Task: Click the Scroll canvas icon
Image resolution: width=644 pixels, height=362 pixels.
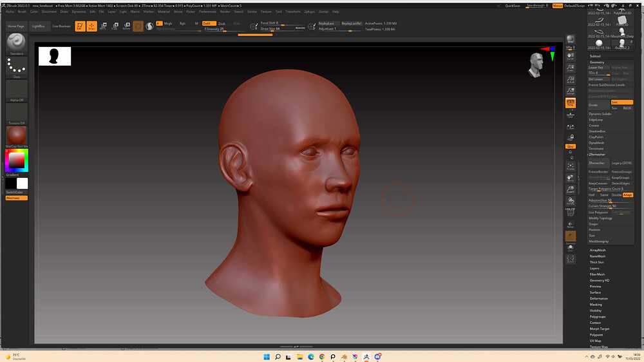Action: (571, 56)
